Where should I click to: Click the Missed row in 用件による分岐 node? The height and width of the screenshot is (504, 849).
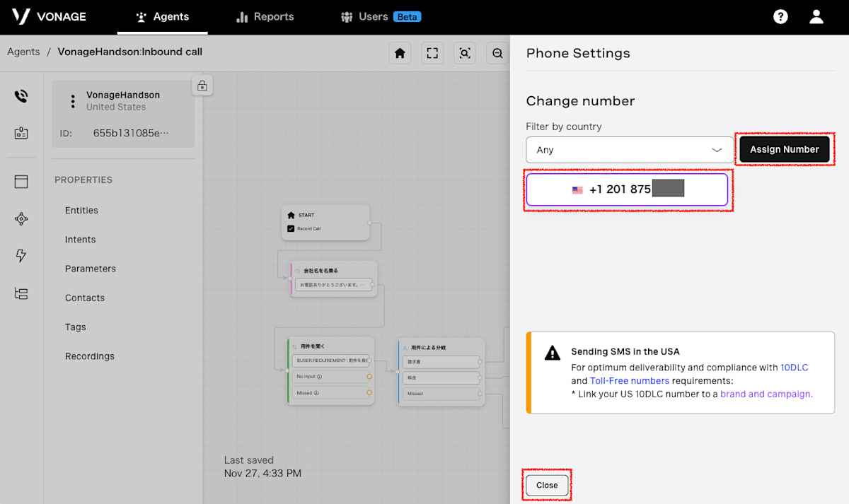(441, 394)
